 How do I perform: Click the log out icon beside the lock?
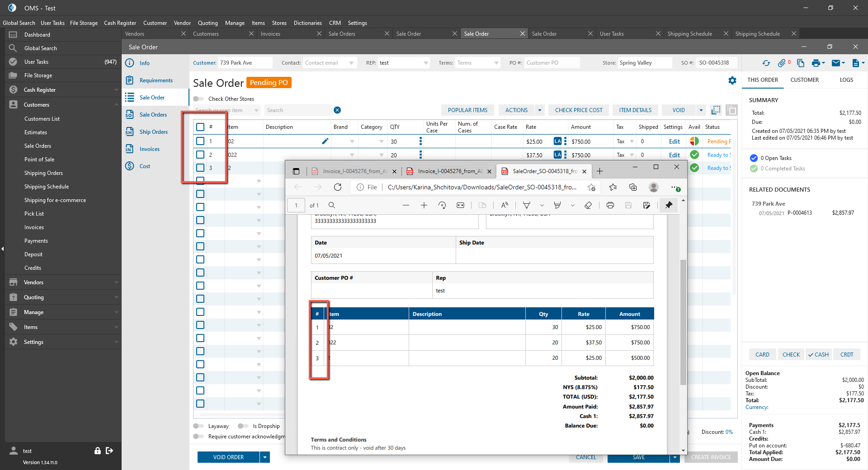click(x=109, y=451)
